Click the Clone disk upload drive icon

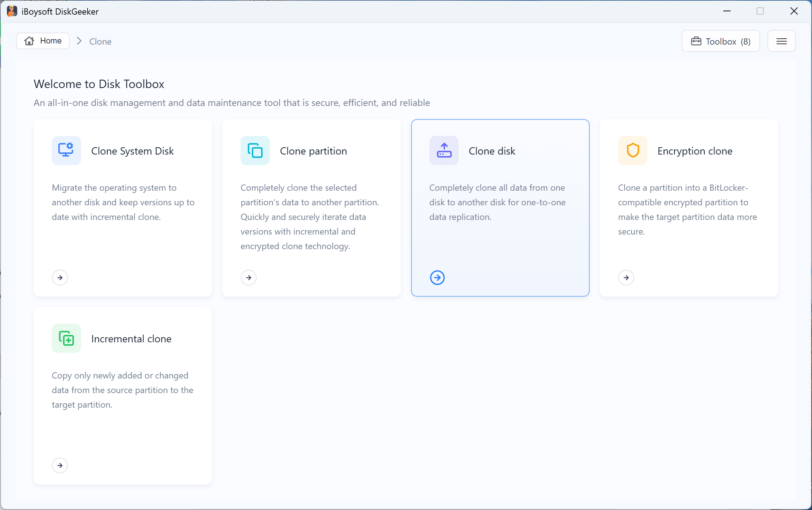[444, 150]
